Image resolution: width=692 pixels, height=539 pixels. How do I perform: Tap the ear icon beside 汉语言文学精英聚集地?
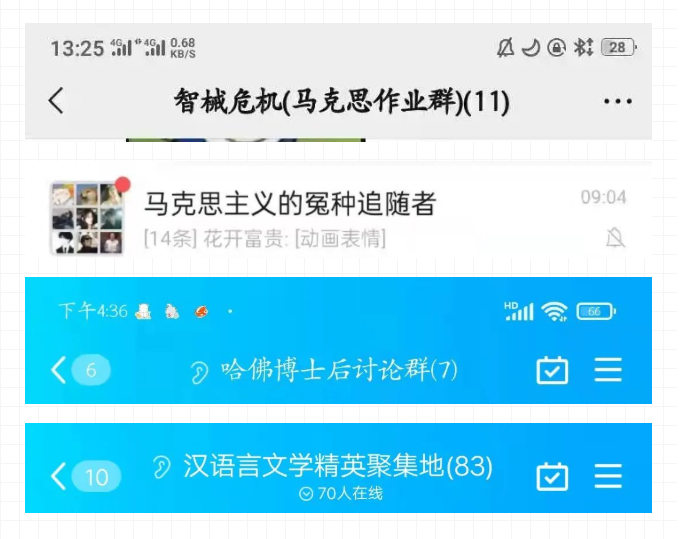click(x=162, y=467)
